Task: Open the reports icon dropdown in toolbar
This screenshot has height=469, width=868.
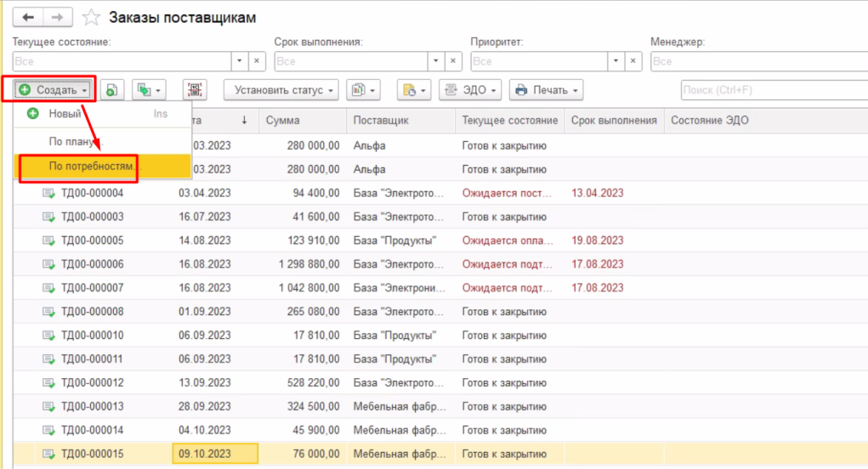Action: point(363,90)
